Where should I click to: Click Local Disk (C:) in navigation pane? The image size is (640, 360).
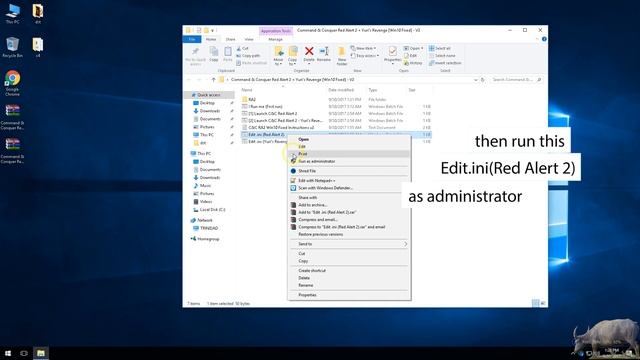(x=212, y=210)
